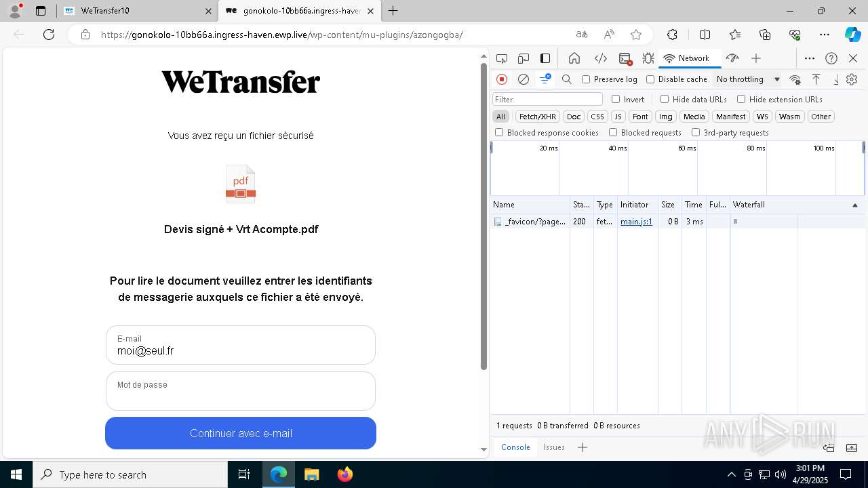Screen dimensions: 868x488
Task: Filter requests by Img type
Action: point(666,117)
